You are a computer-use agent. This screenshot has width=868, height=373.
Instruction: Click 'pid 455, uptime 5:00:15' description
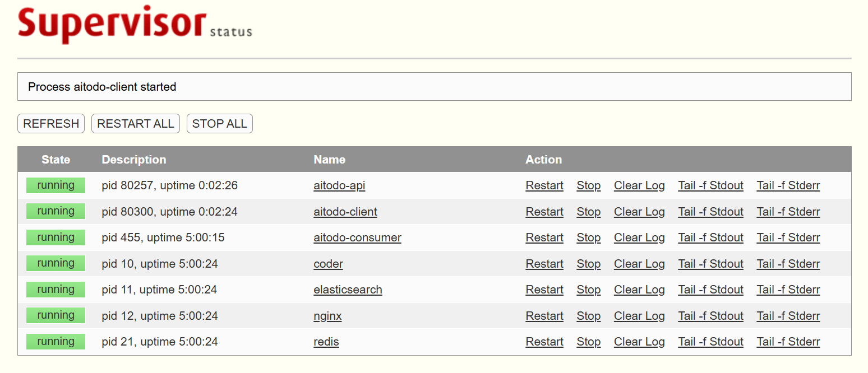pyautogui.click(x=163, y=237)
